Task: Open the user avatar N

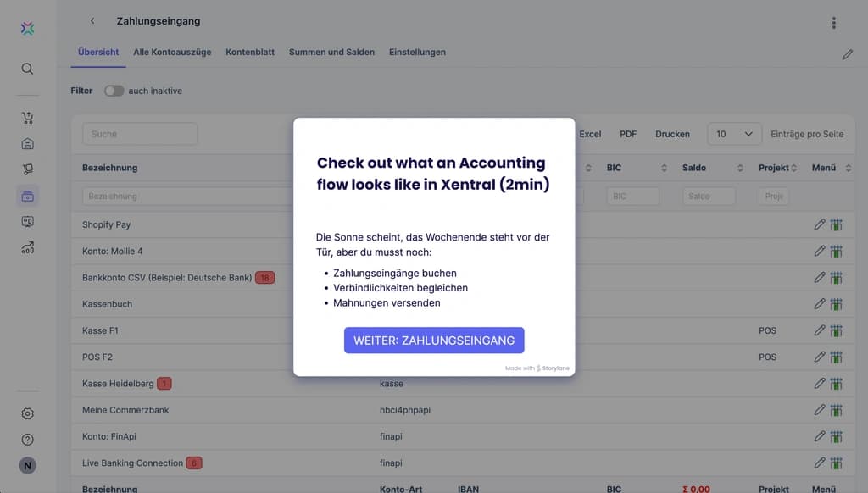Action: pos(27,466)
